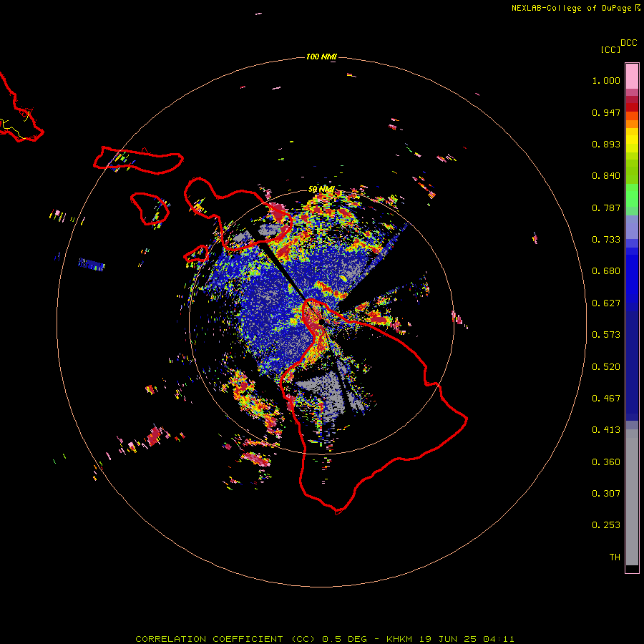
Task: Click the gray lower segment of color bar
Action: click(632, 497)
